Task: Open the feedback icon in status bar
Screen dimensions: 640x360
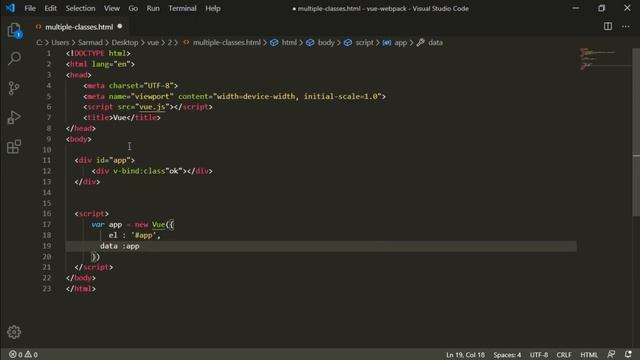Action: tap(611, 354)
